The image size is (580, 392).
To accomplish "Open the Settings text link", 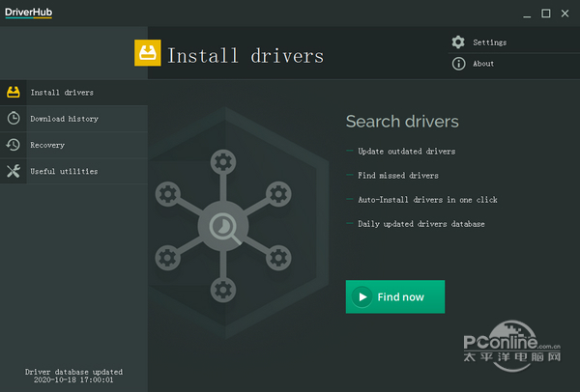I will coord(490,42).
